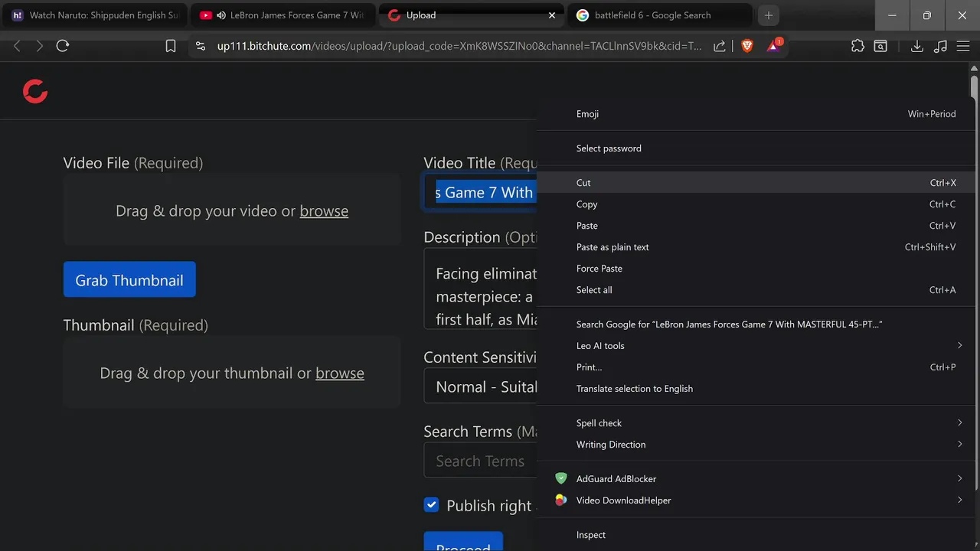This screenshot has height=551, width=980.
Task: Open the downloads arrow icon
Action: click(916, 46)
